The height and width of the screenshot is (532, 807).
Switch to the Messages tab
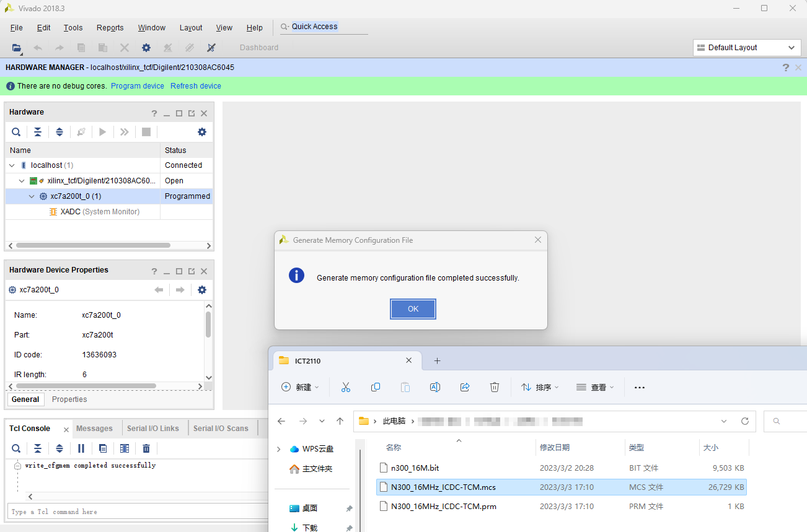click(x=94, y=429)
